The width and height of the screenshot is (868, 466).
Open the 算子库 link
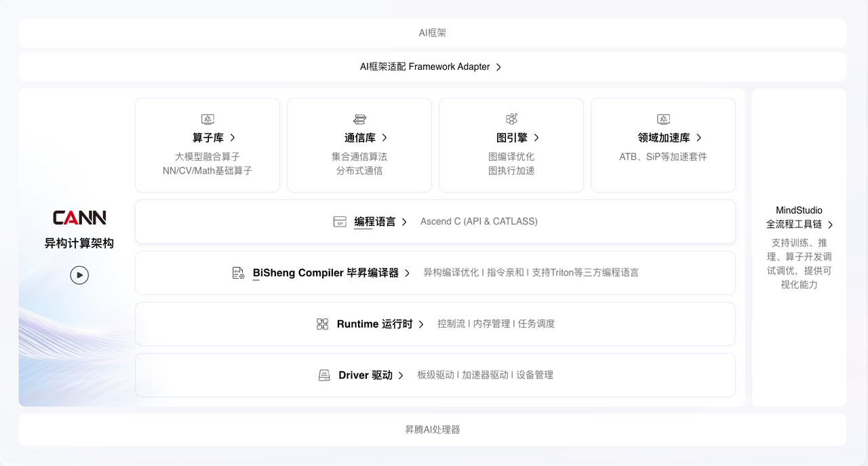(208, 138)
